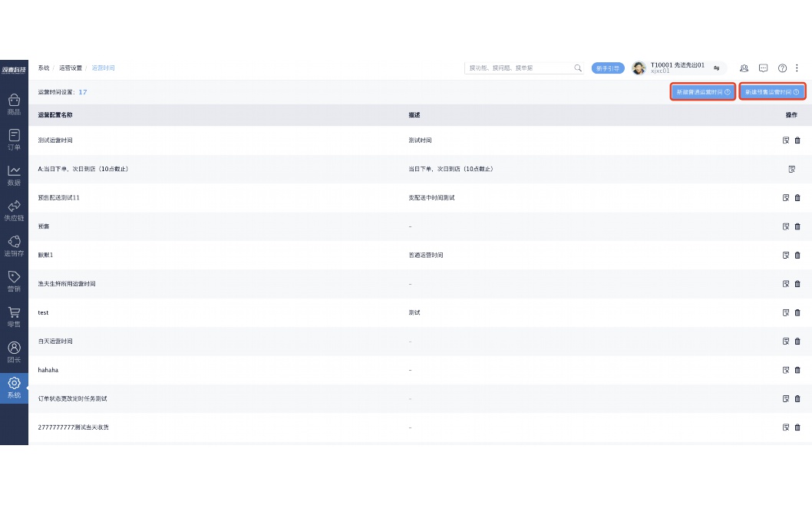
Task: Delete the 测试运营时间 row with trash icon
Action: 797,140
